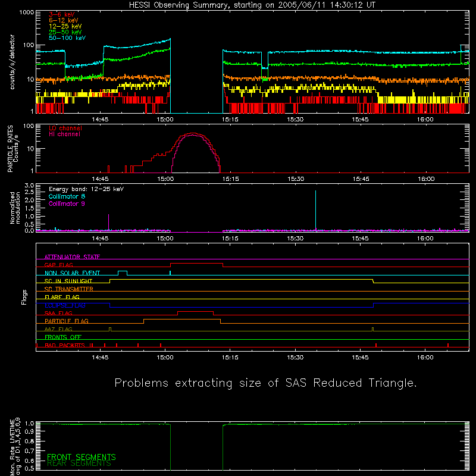The image size is (476, 476).
Task: Click the SAA_FLAG label
Action: point(58,313)
